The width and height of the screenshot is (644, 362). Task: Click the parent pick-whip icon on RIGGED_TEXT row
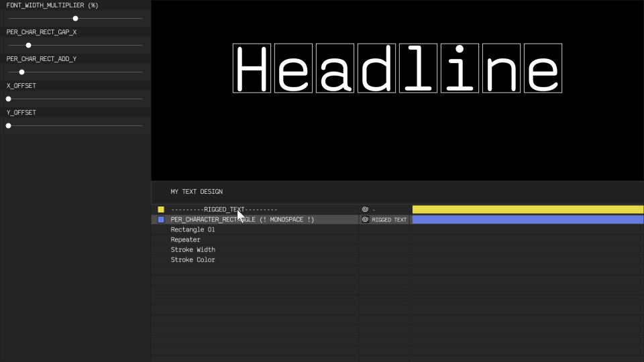pyautogui.click(x=365, y=209)
